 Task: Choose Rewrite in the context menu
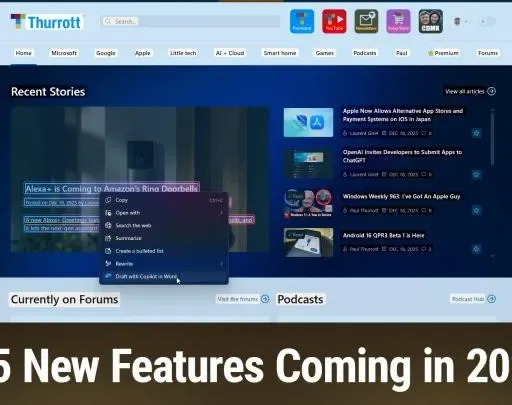point(164,264)
